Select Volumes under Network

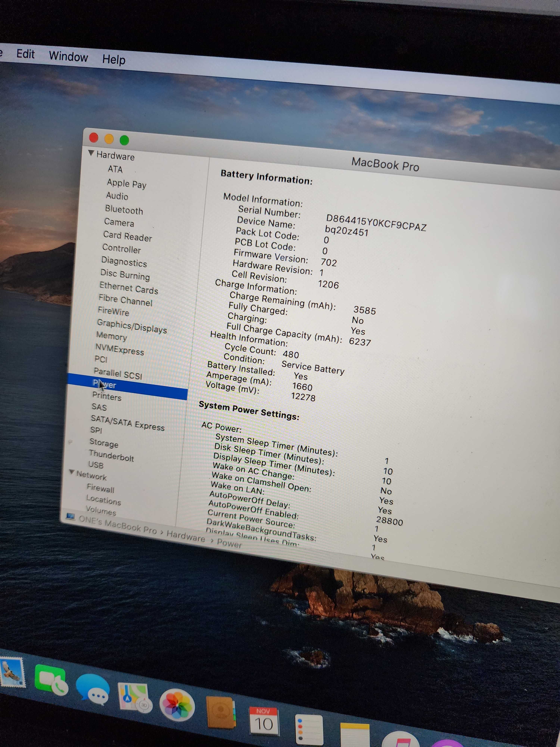tap(101, 511)
